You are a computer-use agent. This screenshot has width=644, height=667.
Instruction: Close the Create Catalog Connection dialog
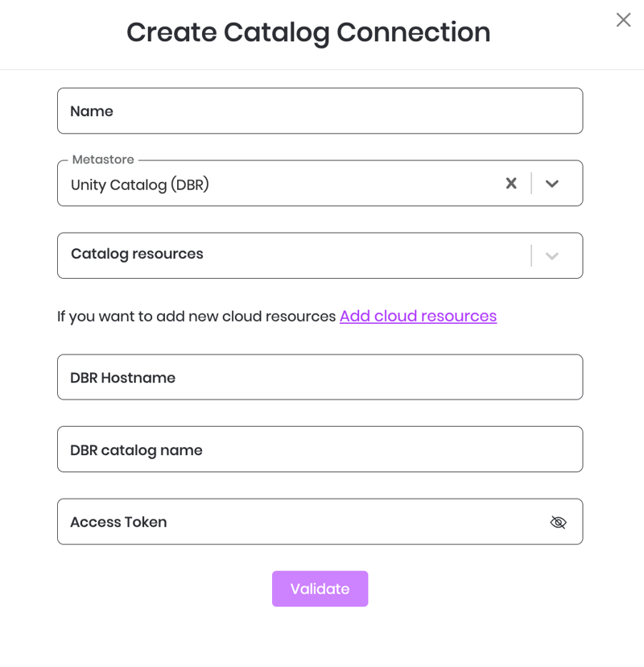pos(623,20)
